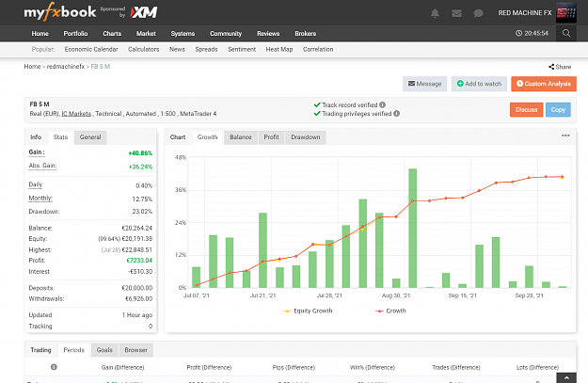Open the chat bubble icon in header

click(478, 13)
